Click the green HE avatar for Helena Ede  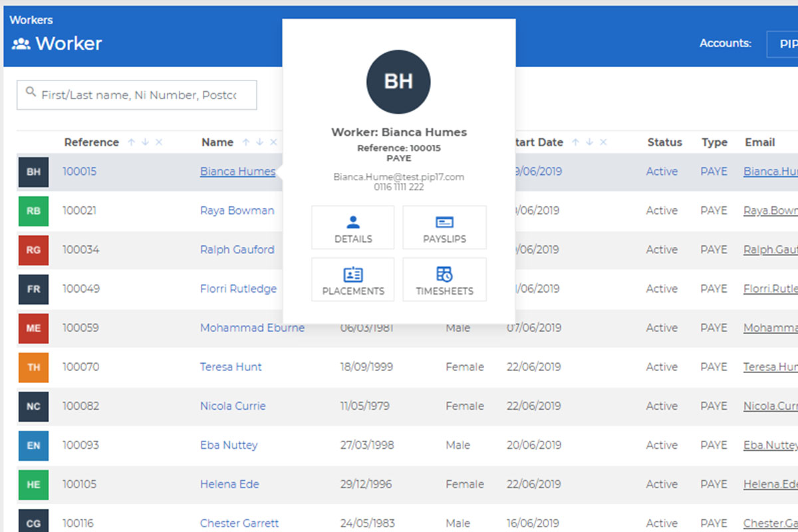33,485
